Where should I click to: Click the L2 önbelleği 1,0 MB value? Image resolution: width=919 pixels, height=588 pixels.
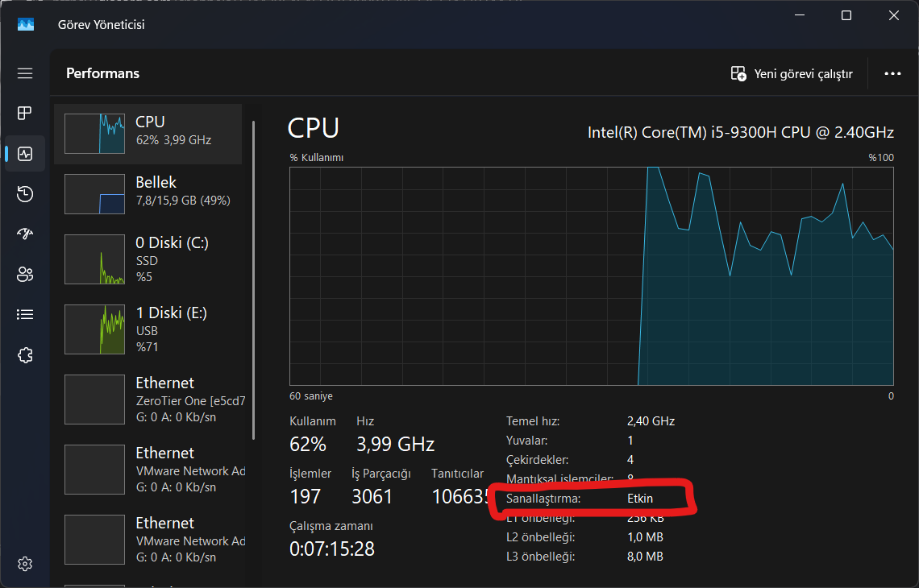point(645,537)
